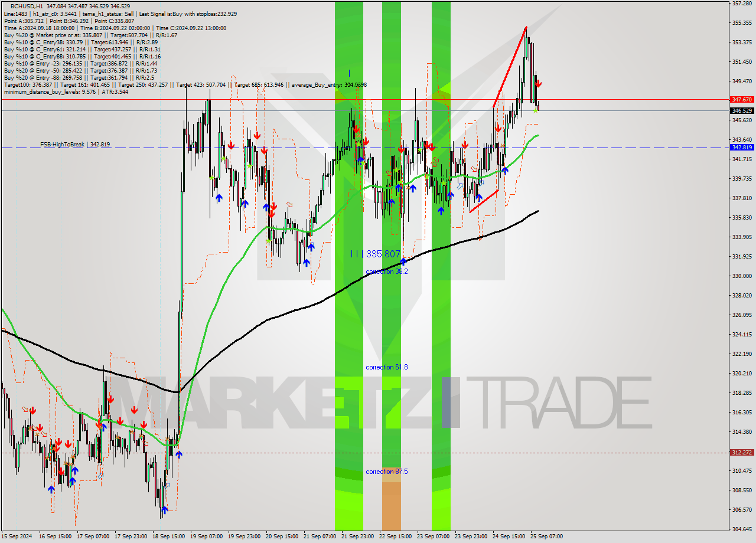This screenshot has height=543, width=756.
Task: Click the 304.645 price axis value
Action: point(742,529)
